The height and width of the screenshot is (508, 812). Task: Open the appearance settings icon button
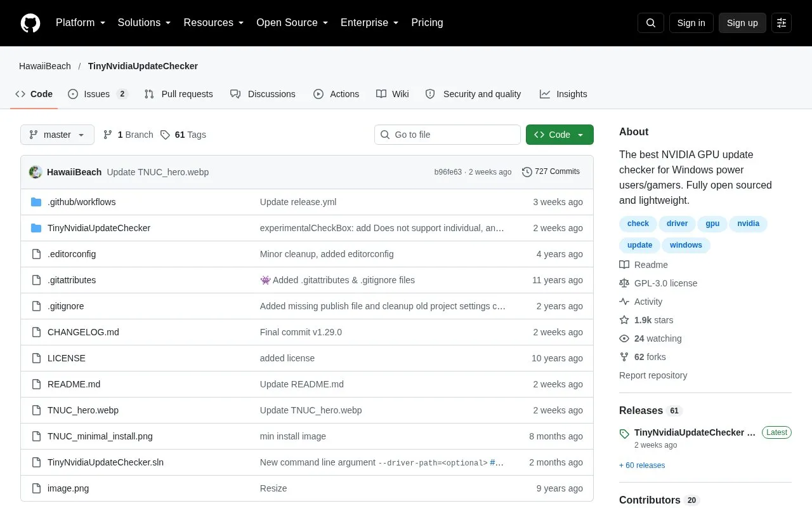click(782, 23)
